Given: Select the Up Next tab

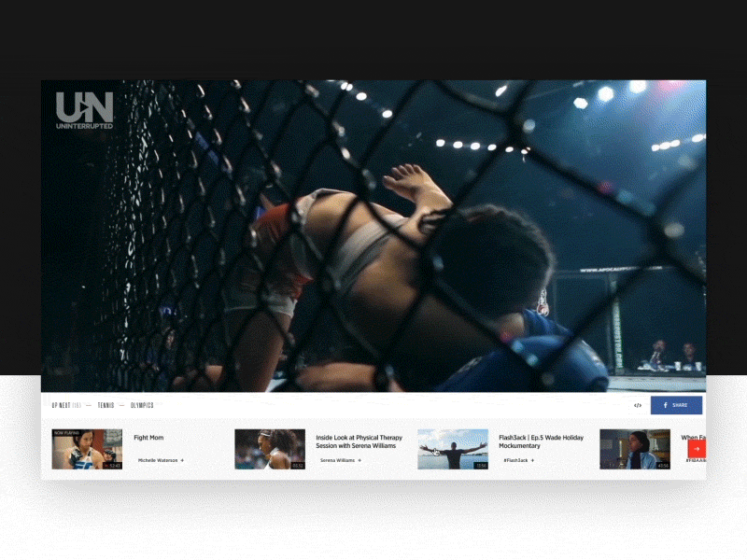Looking at the screenshot, I should click(66, 405).
